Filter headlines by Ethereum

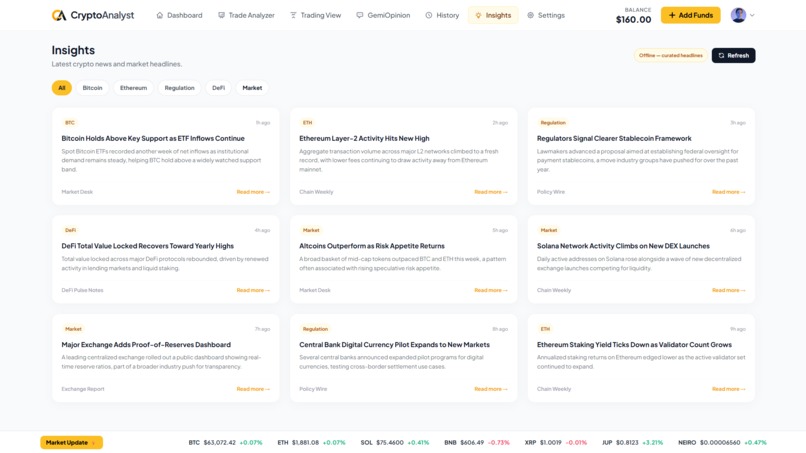[134, 88]
